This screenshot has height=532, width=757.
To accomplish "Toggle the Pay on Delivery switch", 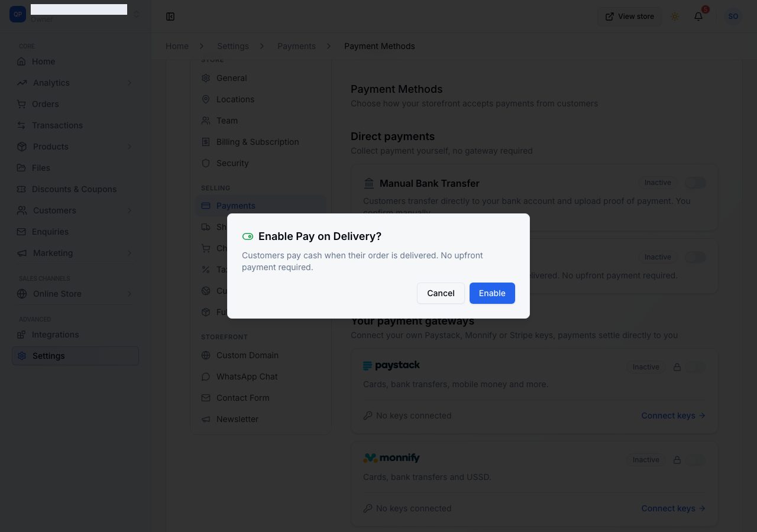I will (x=695, y=257).
